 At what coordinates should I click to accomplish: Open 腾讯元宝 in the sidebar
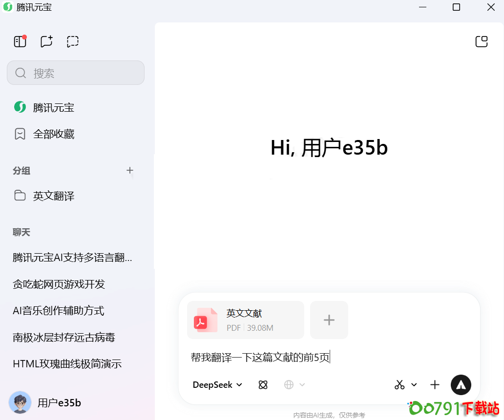[54, 108]
